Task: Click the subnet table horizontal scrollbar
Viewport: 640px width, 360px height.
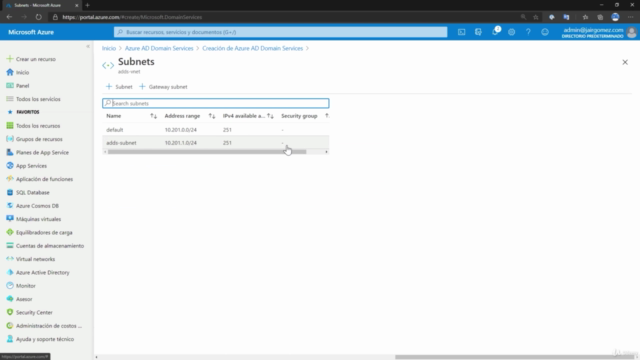Action: point(207,152)
